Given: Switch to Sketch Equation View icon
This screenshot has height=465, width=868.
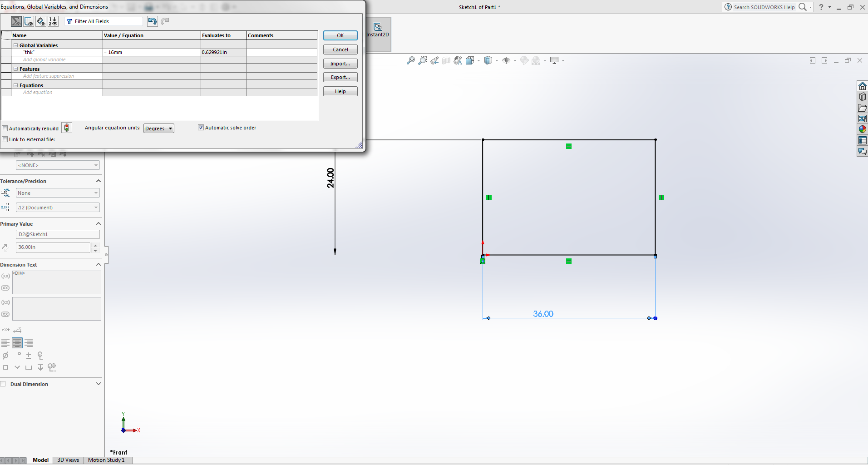Looking at the screenshot, I should [x=29, y=21].
